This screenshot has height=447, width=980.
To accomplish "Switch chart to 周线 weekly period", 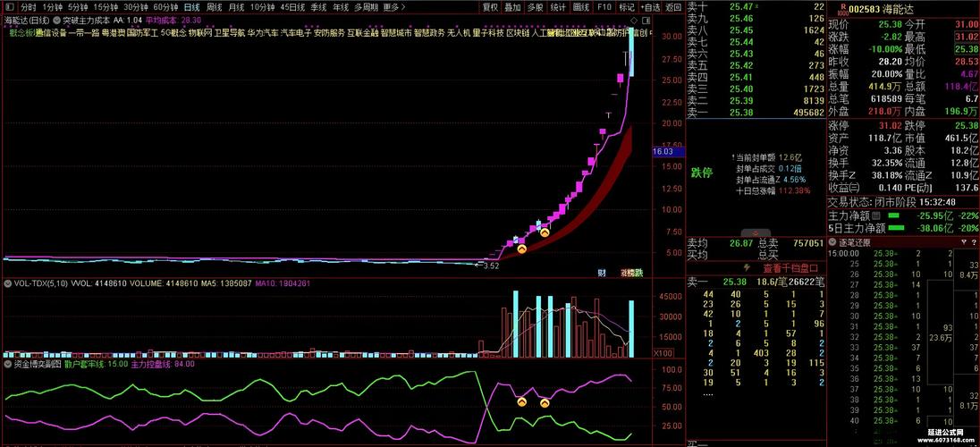I will tap(215, 6).
